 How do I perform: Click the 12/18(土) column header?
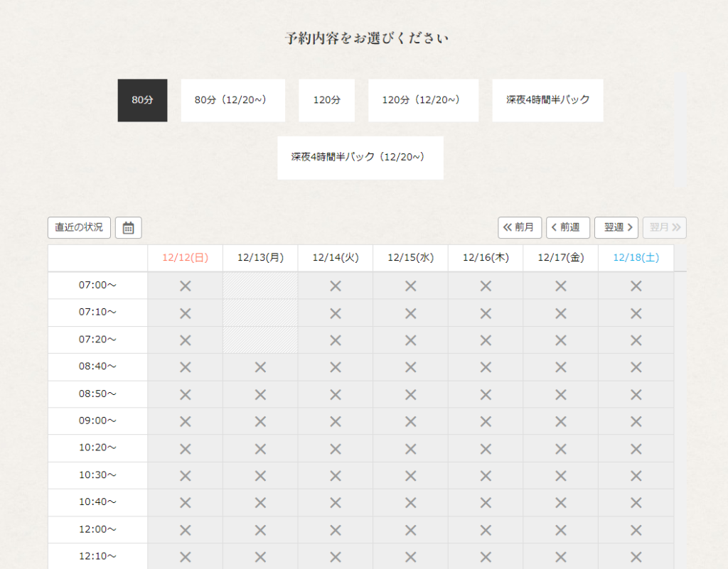tap(636, 258)
